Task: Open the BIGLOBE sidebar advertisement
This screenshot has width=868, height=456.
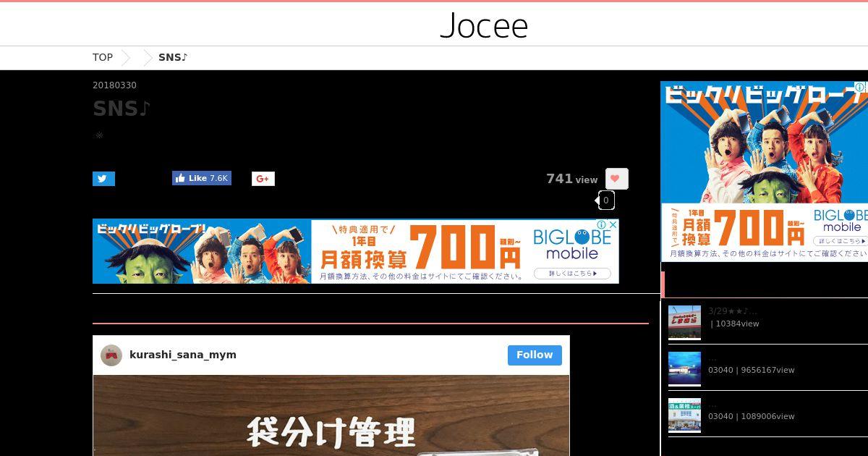Action: (x=764, y=172)
